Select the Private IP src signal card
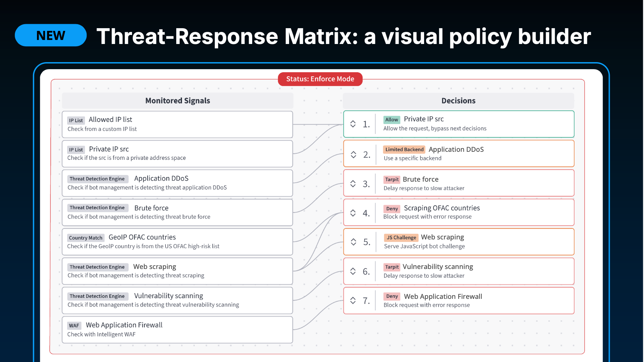644x362 pixels. (x=177, y=154)
